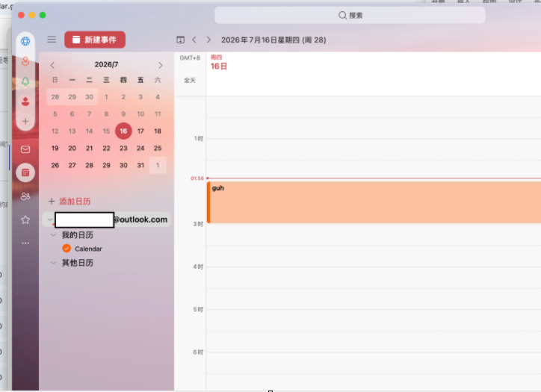The width and height of the screenshot is (541, 392).
Task: Collapse the 我的日历 group
Action: pos(53,235)
